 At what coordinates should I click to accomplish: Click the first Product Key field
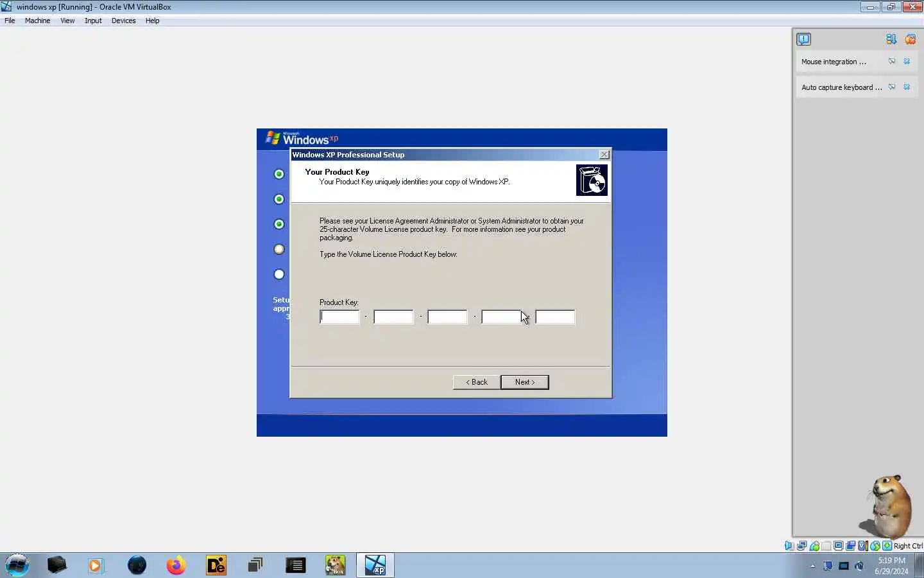coord(339,317)
